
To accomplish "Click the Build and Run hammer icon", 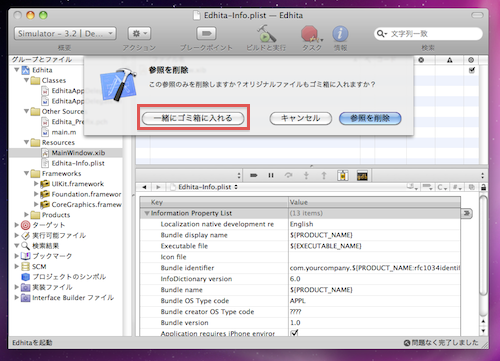I will pyautogui.click(x=266, y=33).
